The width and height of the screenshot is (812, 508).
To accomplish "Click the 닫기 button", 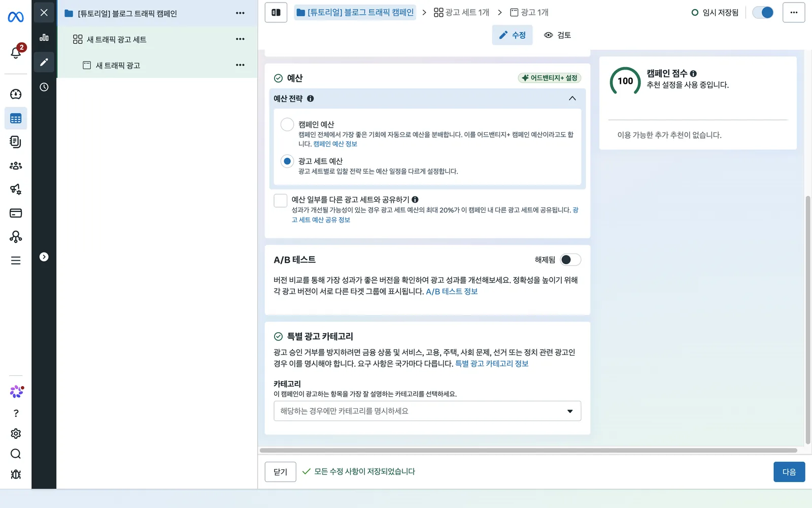I will click(x=280, y=472).
